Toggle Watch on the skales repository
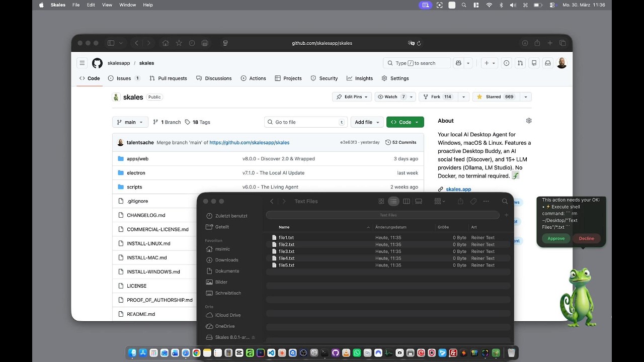644x362 pixels. pos(387,97)
